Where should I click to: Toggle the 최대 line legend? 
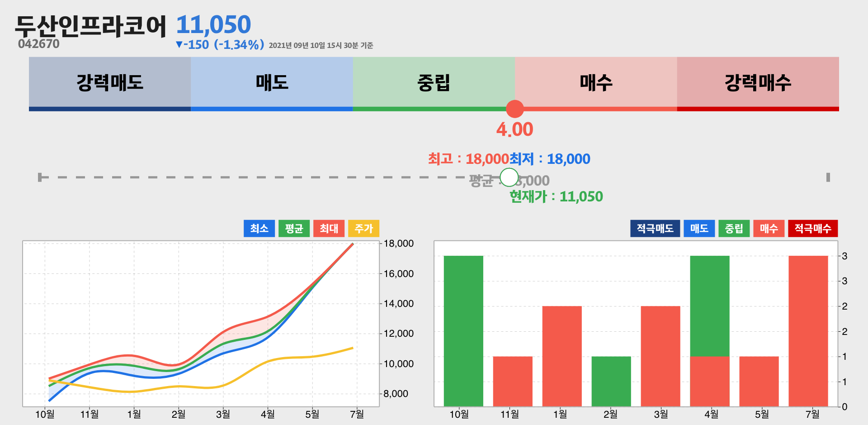click(329, 229)
